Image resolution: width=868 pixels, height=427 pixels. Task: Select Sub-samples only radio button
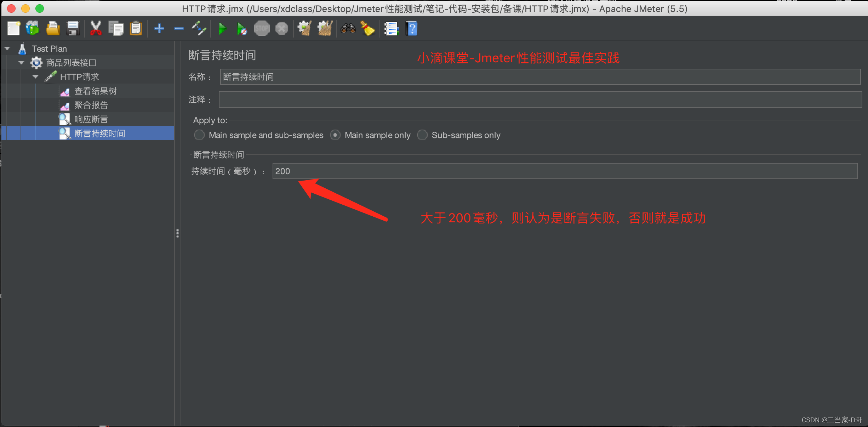pyautogui.click(x=422, y=136)
